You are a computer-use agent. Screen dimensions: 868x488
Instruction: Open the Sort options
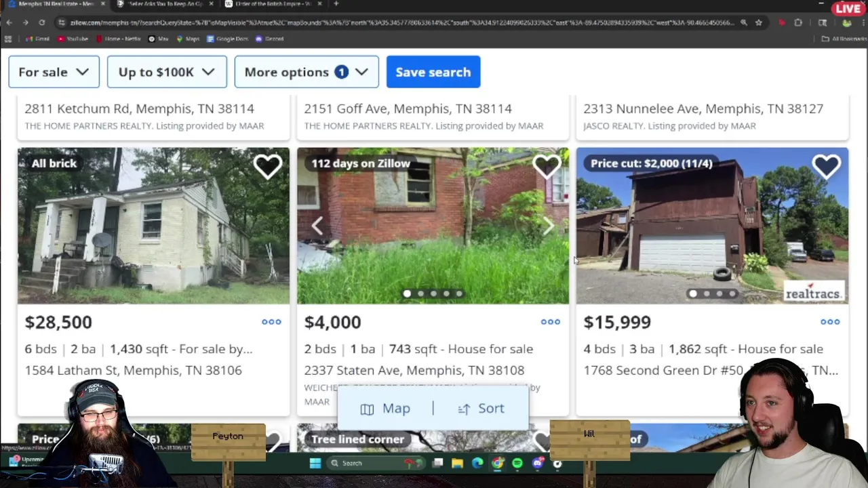coord(481,409)
